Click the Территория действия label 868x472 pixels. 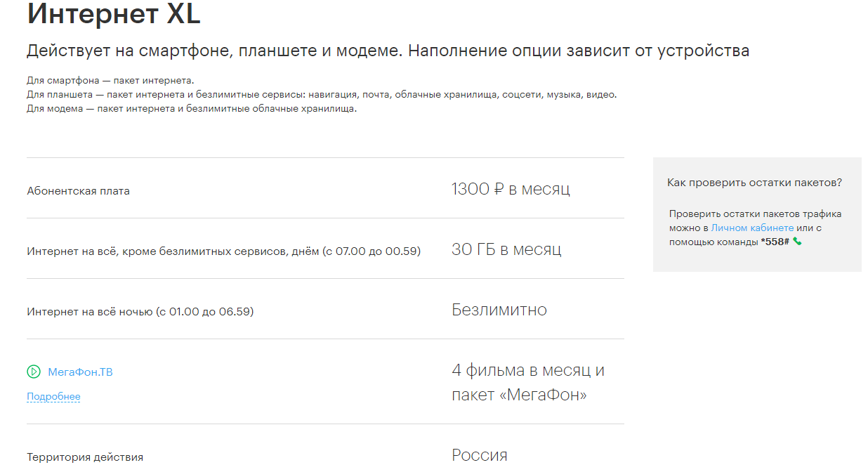tap(85, 457)
